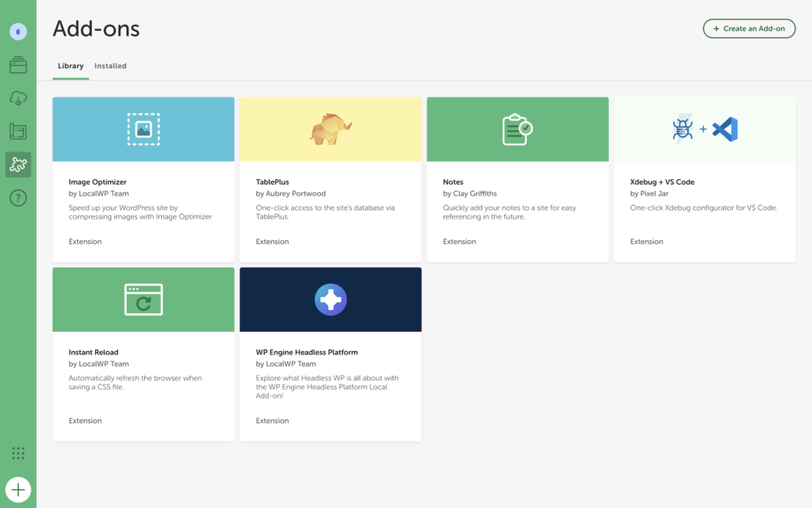812x508 pixels.
Task: Click the WP Engine Headless Platform logo
Action: (x=331, y=300)
